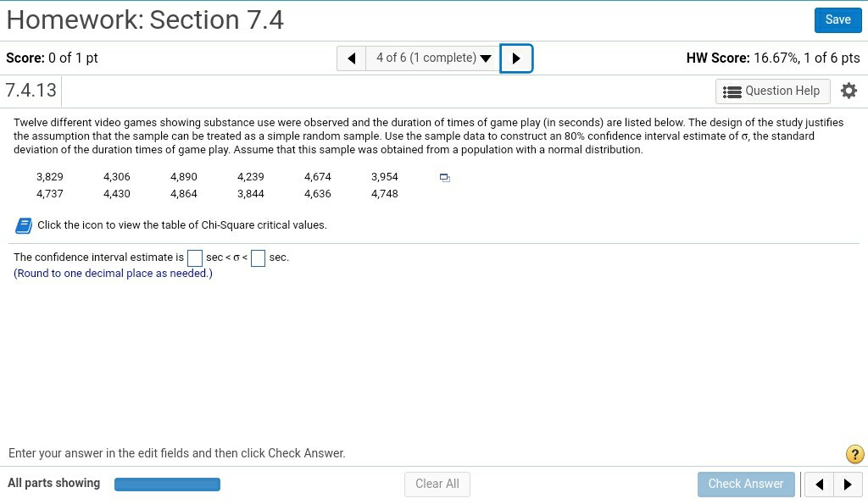
Task: Click the upper bound answer field
Action: point(258,258)
